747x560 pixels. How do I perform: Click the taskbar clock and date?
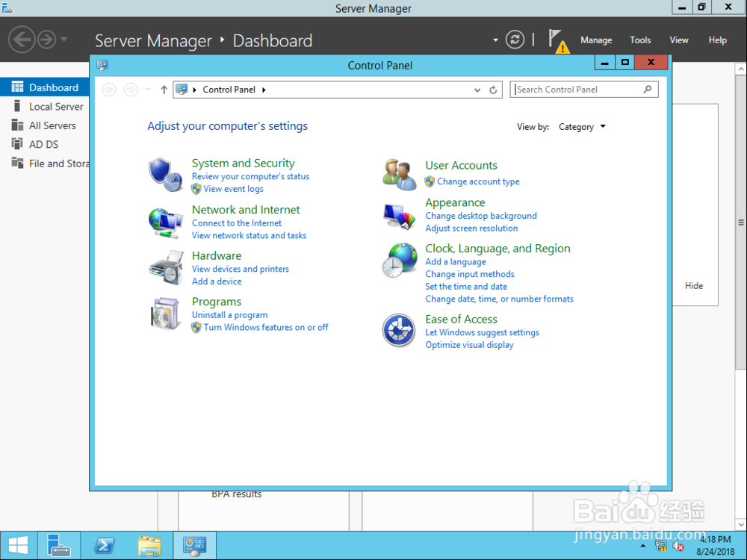tap(715, 545)
